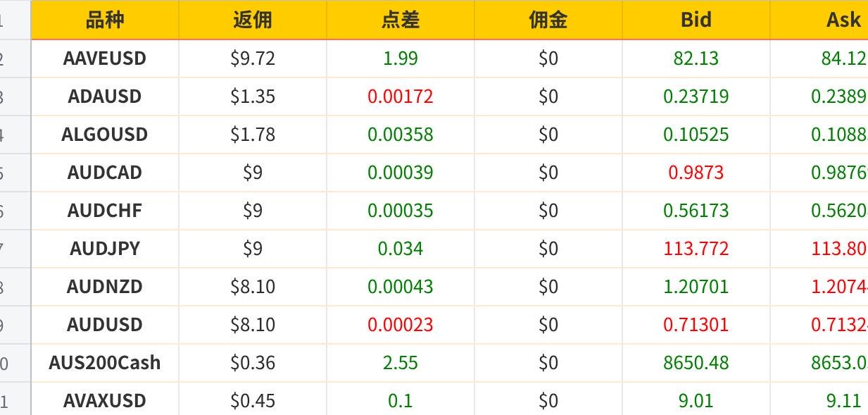The width and height of the screenshot is (868, 415).
Task: Select Ask price 9.11
Action: pyautogui.click(x=844, y=401)
